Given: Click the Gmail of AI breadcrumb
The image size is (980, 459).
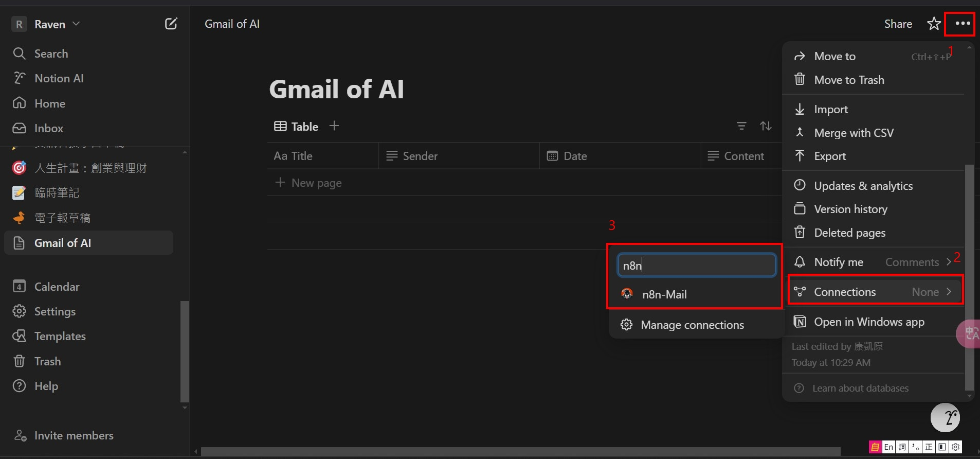Looking at the screenshot, I should coord(232,24).
